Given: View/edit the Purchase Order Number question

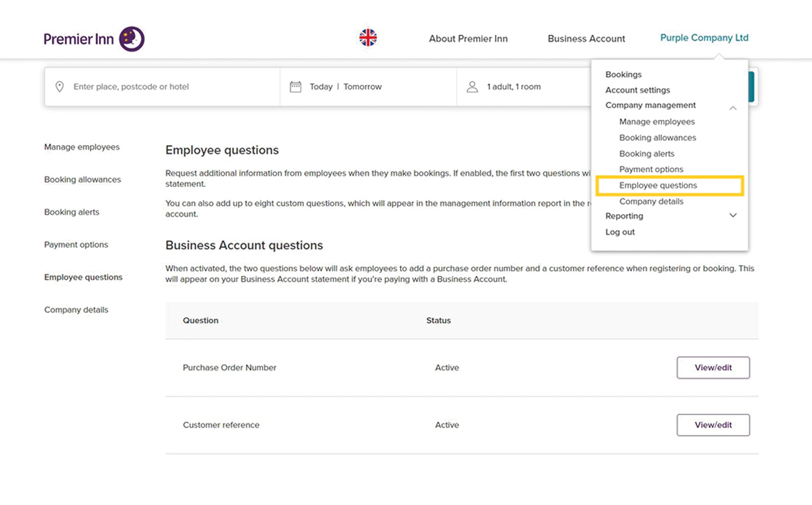Looking at the screenshot, I should [x=713, y=367].
